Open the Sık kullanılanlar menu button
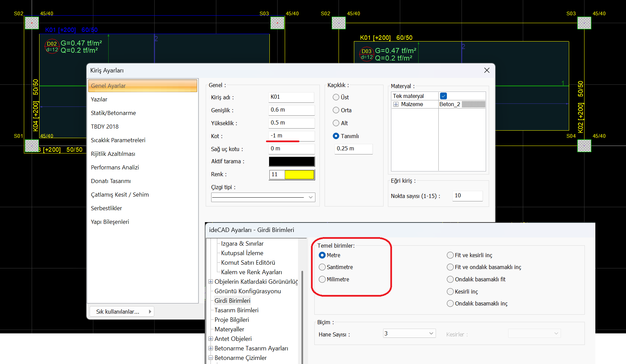 coord(122,312)
